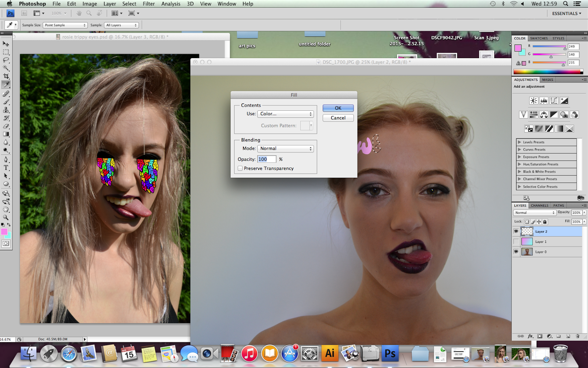
Task: Hide Layer 2 visibility eye
Action: (x=516, y=231)
